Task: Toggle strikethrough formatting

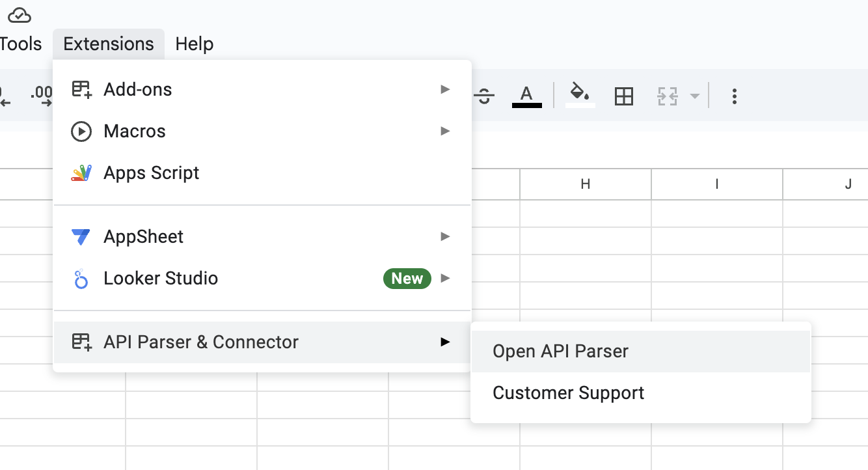Action: coord(484,97)
